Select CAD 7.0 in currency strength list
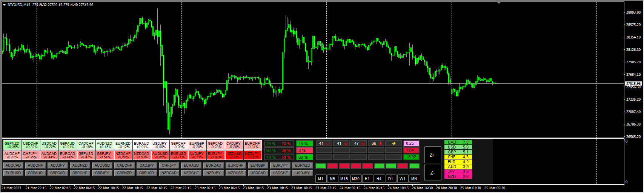Screen dimensions: 644x193 (458, 142)
